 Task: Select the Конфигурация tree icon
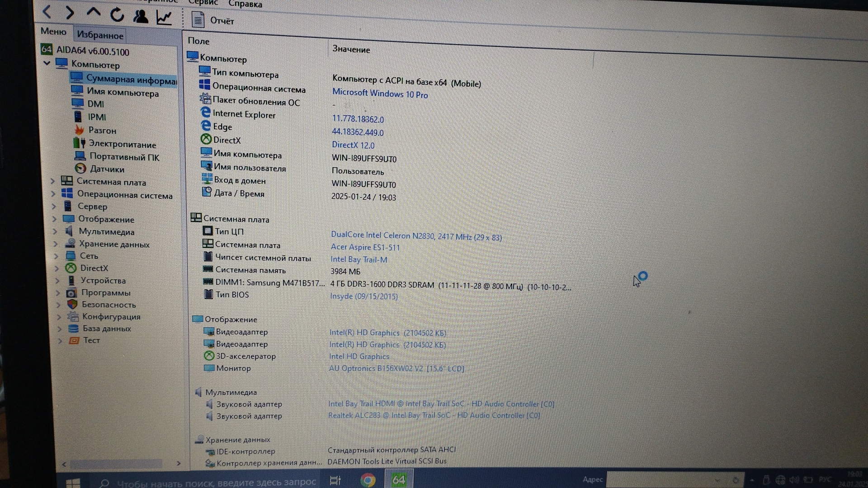click(x=73, y=316)
